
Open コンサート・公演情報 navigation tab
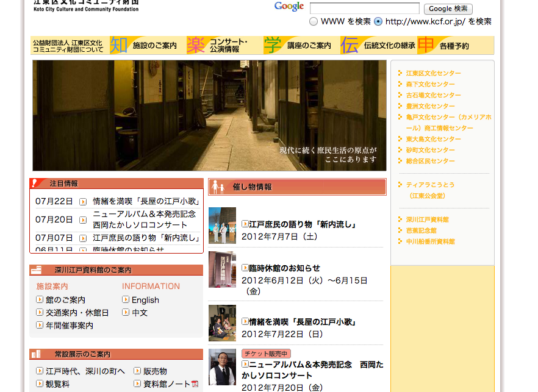click(x=224, y=45)
